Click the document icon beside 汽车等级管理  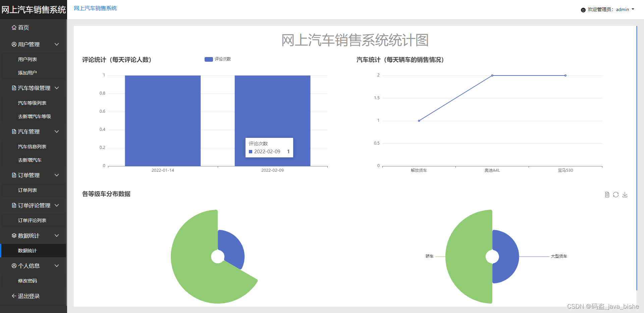(14, 88)
